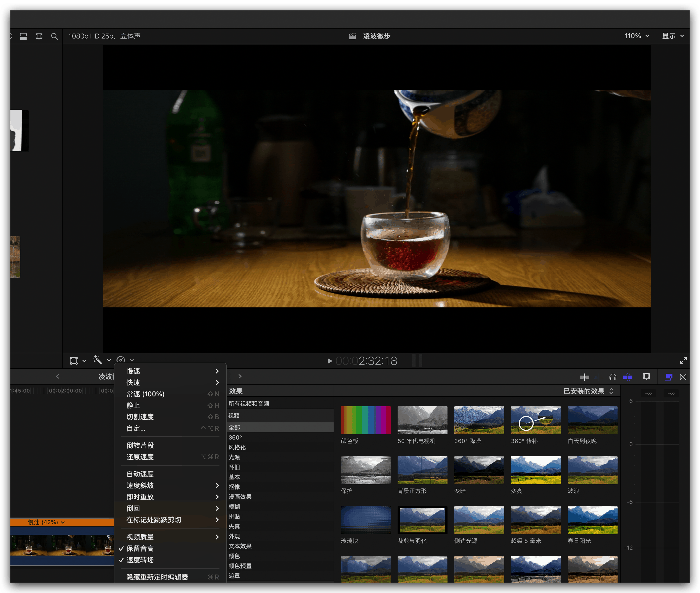This screenshot has width=700, height=593.
Task: Click the clip appearance filmstrip icon
Action: [x=646, y=377]
